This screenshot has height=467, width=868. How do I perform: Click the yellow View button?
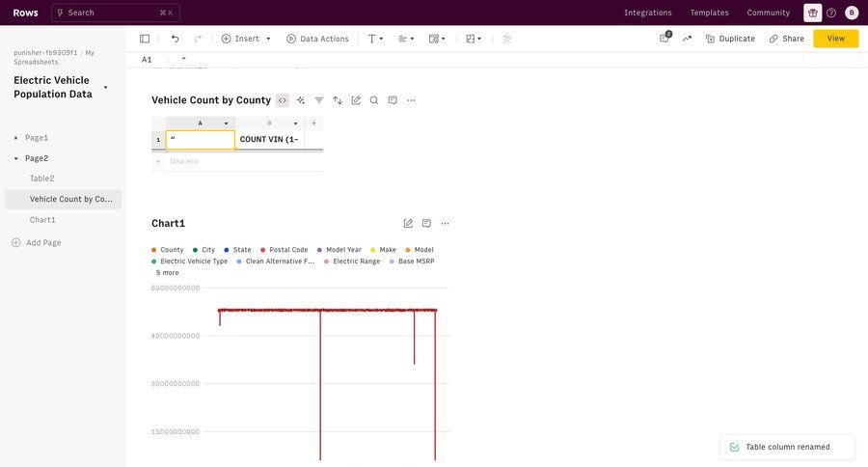point(835,39)
